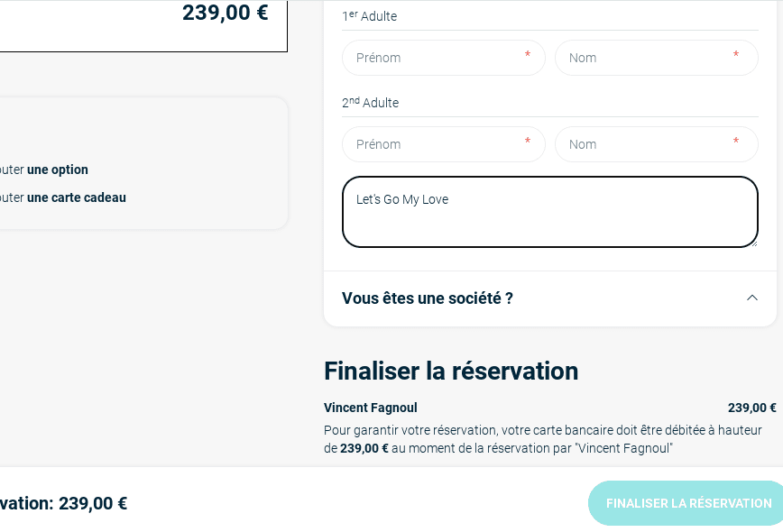Collapse the société section chevron icon
The height and width of the screenshot is (532, 783).
coord(752,298)
